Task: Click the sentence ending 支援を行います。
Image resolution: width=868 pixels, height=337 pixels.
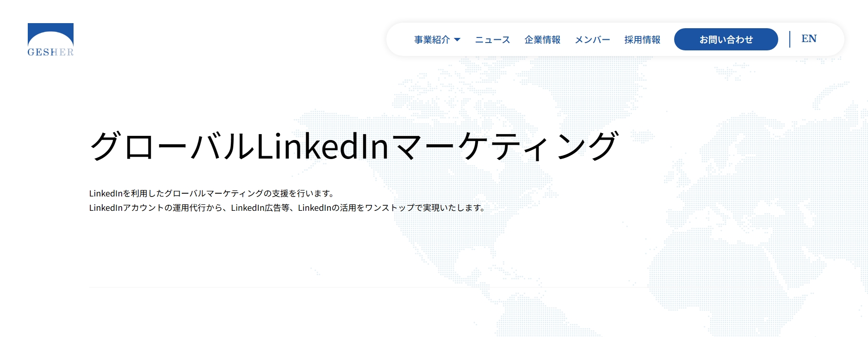Action: pyautogui.click(x=212, y=193)
